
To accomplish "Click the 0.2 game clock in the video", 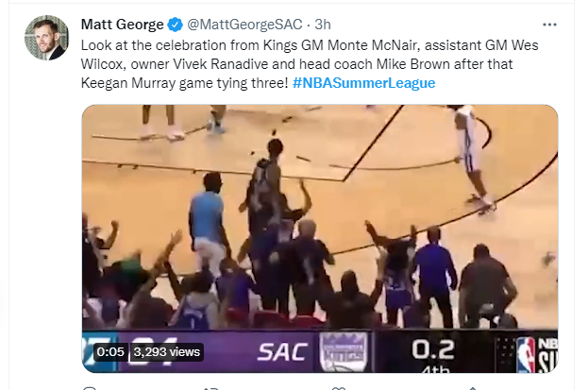I will coord(433,348).
